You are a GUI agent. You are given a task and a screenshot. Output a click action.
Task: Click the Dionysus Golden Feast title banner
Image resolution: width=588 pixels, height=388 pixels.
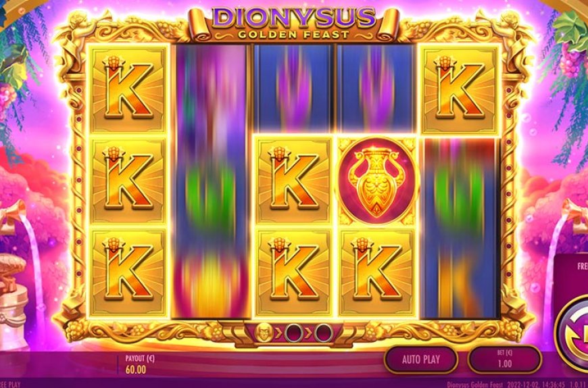coord(293,23)
